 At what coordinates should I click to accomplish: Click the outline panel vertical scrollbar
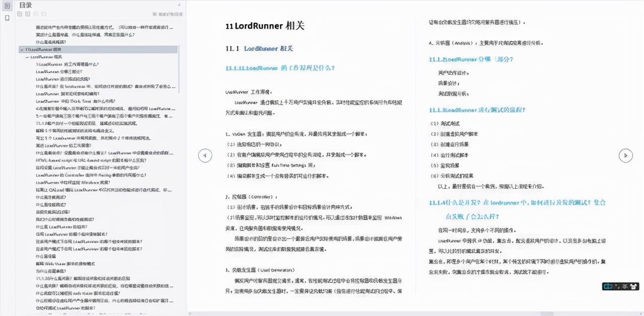pyautogui.click(x=179, y=69)
